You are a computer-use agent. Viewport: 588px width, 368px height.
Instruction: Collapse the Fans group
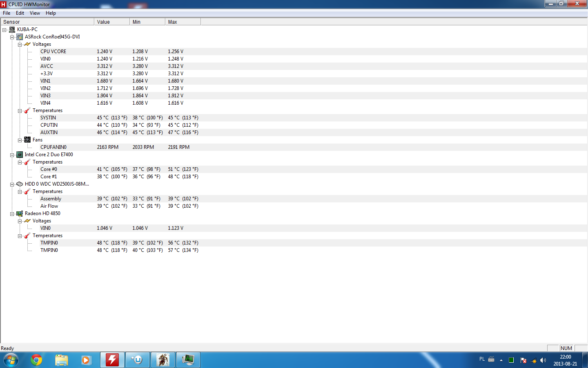coord(20,140)
